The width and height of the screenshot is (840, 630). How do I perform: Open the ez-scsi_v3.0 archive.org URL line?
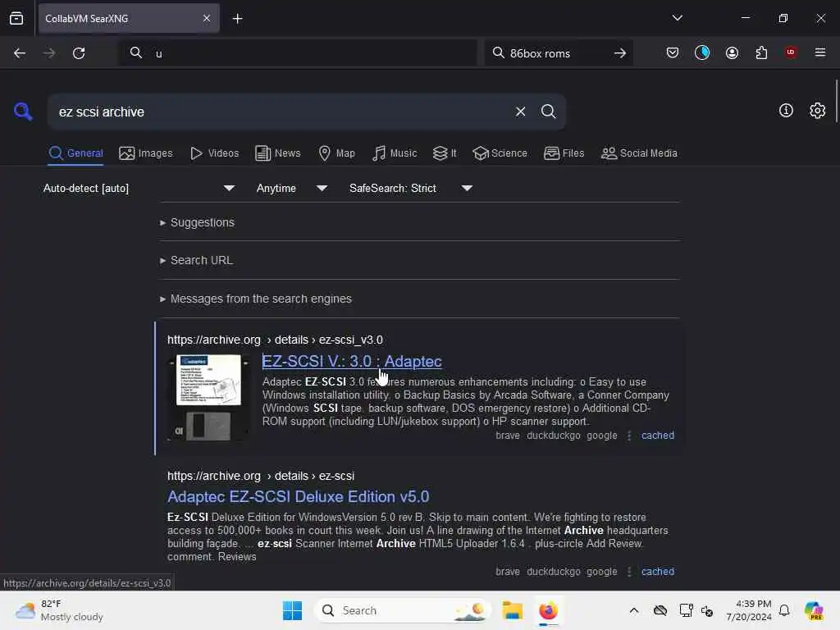point(275,340)
